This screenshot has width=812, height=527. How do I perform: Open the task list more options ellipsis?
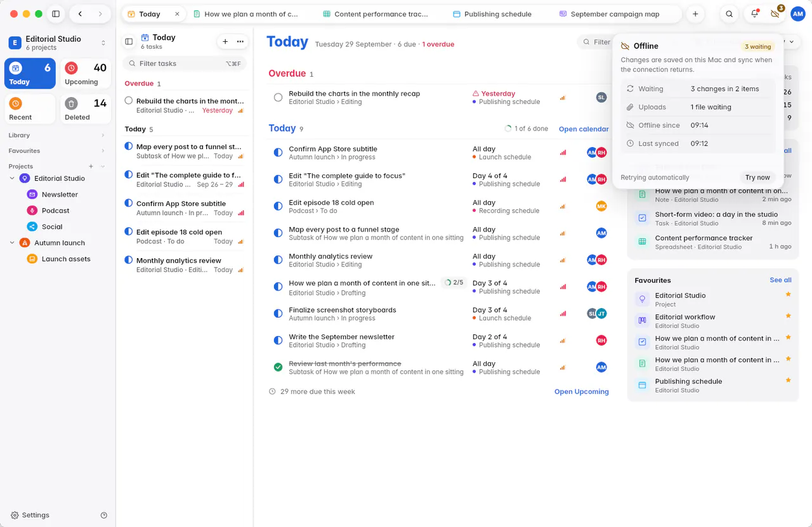(240, 41)
